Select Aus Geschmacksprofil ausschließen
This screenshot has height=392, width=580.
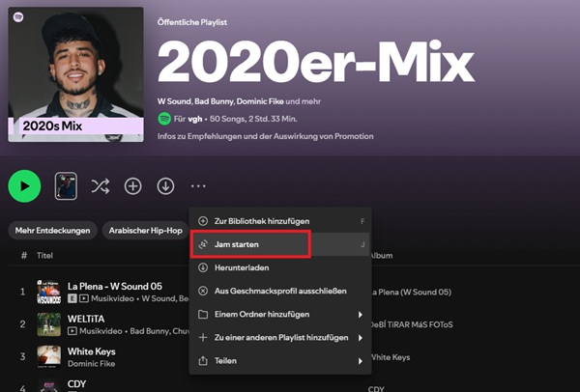pyautogui.click(x=279, y=291)
